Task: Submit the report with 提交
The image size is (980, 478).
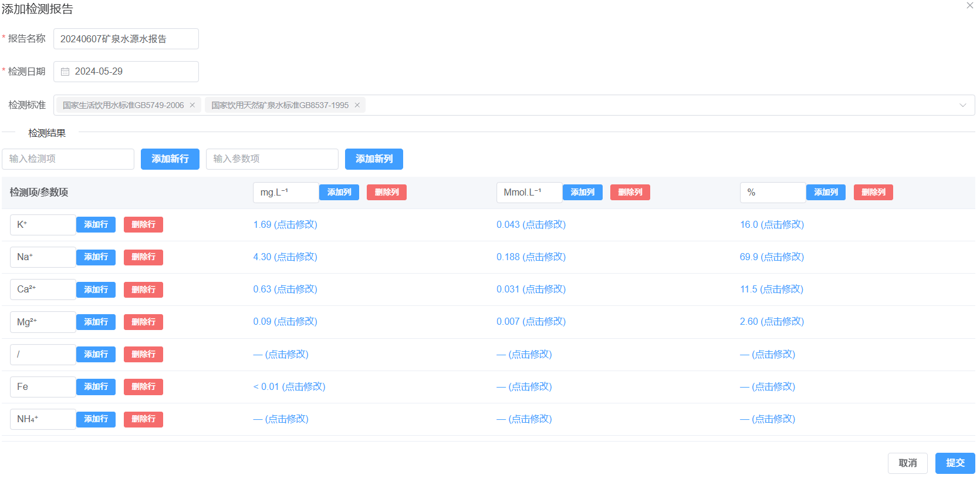Action: [955, 463]
